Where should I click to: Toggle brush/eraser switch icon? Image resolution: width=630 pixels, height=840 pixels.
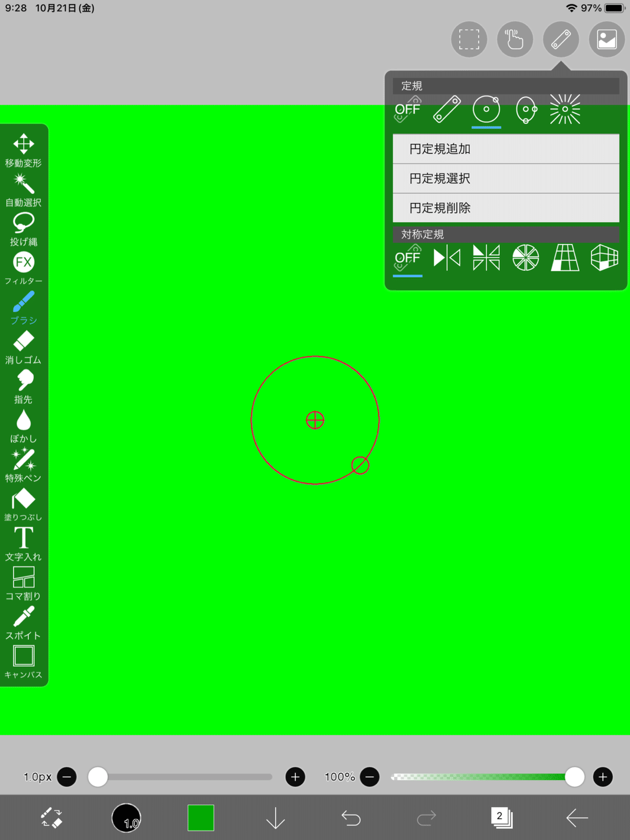[51, 818]
